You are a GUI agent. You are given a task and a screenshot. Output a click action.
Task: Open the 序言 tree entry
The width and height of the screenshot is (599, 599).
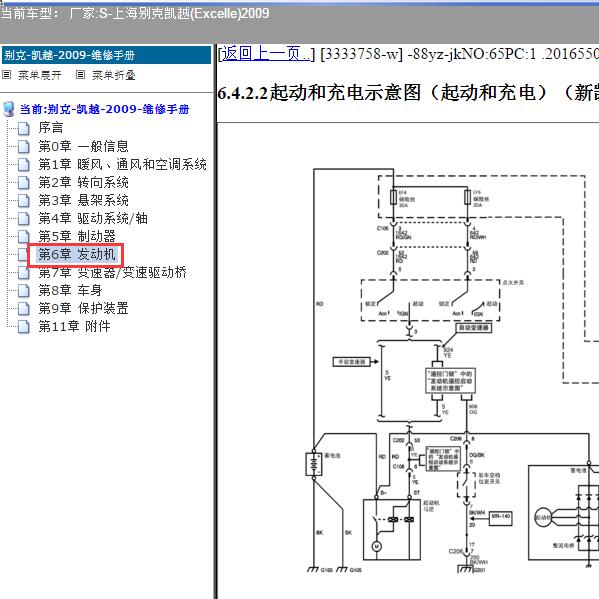(x=50, y=128)
